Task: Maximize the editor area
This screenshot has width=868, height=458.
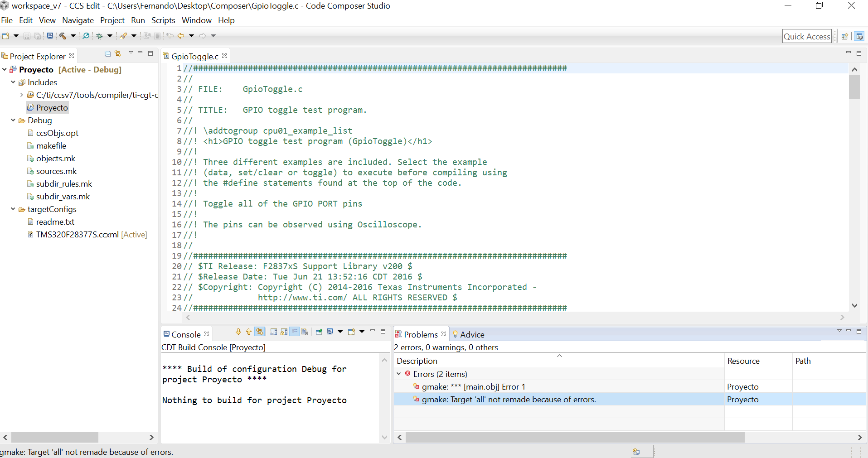Action: pyautogui.click(x=858, y=53)
